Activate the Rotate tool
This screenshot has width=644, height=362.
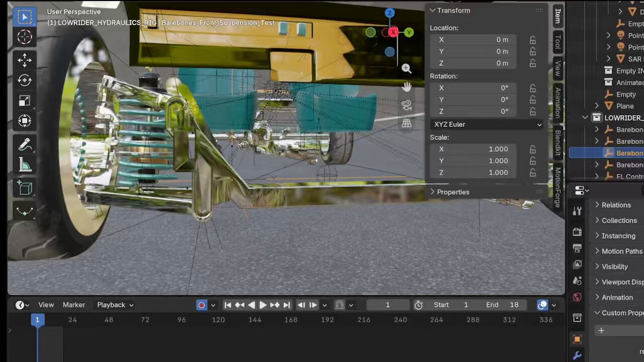pyautogui.click(x=25, y=80)
